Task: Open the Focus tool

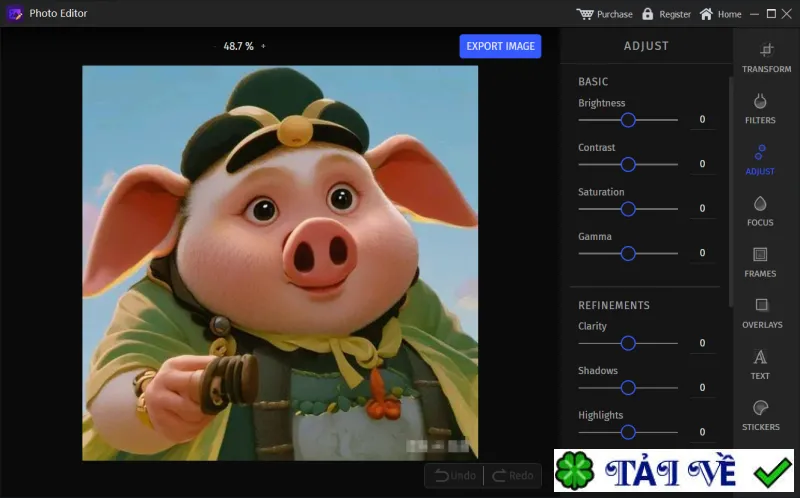Action: click(x=760, y=211)
